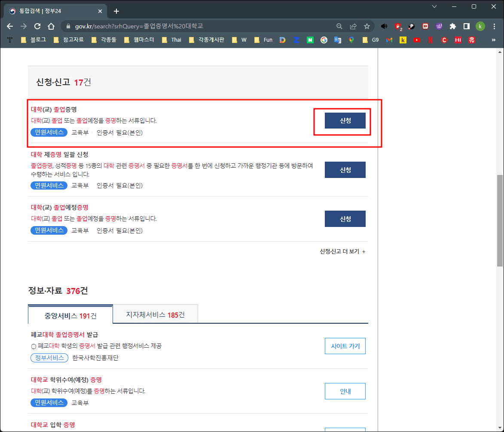
Task: Open the hidden bookmarks overflow chevron
Action: coord(493,40)
